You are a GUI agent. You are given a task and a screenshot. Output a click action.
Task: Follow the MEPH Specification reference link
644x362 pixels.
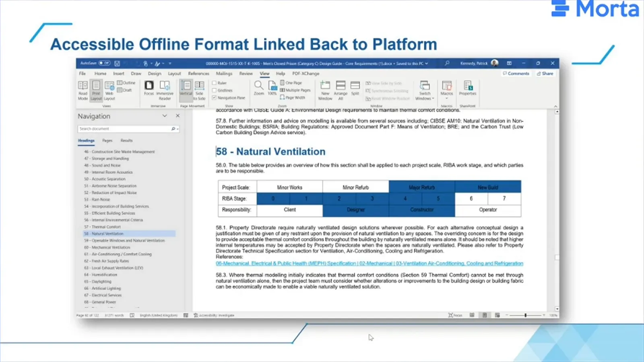pyautogui.click(x=369, y=263)
